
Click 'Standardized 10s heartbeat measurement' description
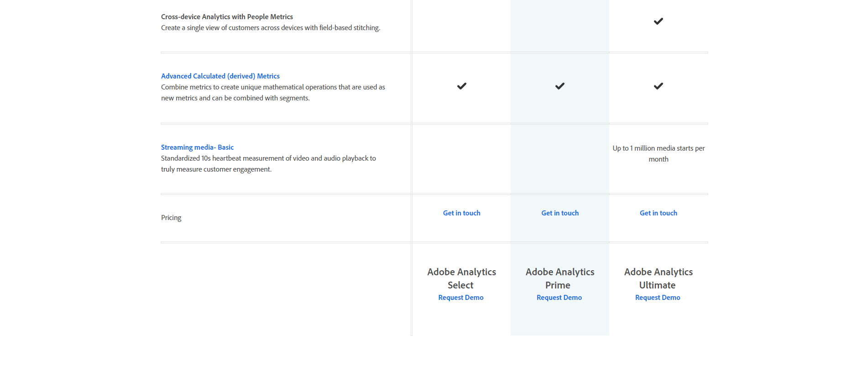pos(268,164)
